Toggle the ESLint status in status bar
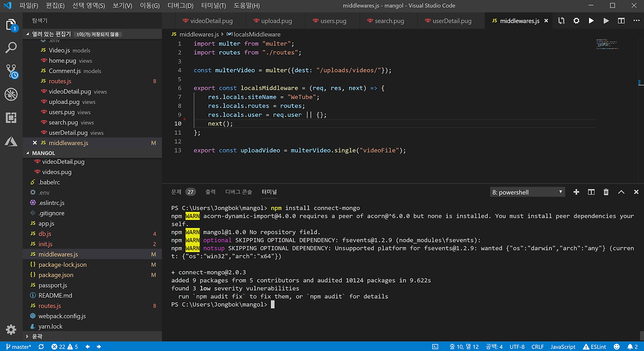644x351 pixels. click(x=595, y=346)
